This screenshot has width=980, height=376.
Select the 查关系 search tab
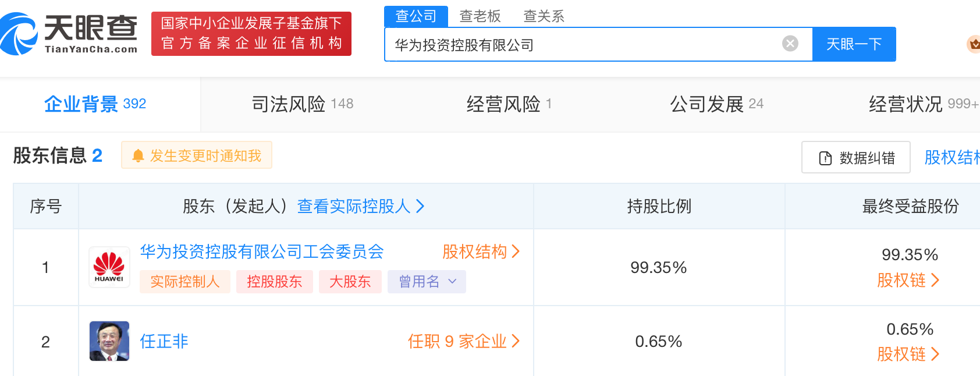click(544, 16)
